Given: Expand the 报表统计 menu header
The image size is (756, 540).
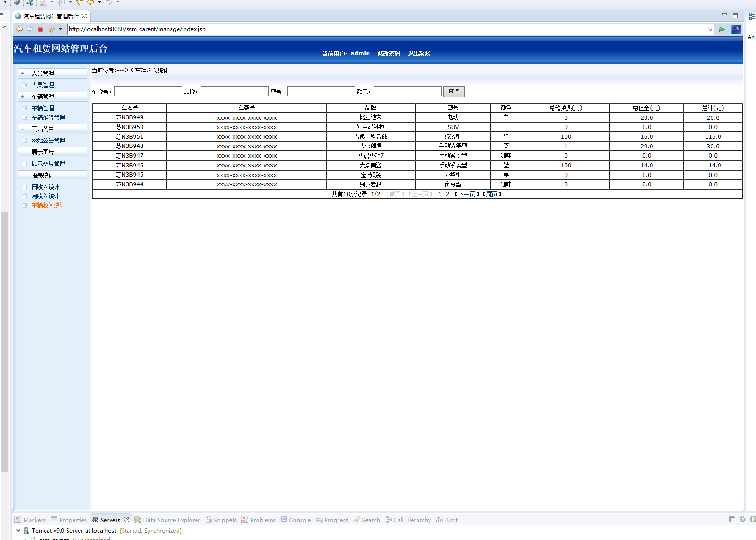Looking at the screenshot, I should click(x=53, y=175).
